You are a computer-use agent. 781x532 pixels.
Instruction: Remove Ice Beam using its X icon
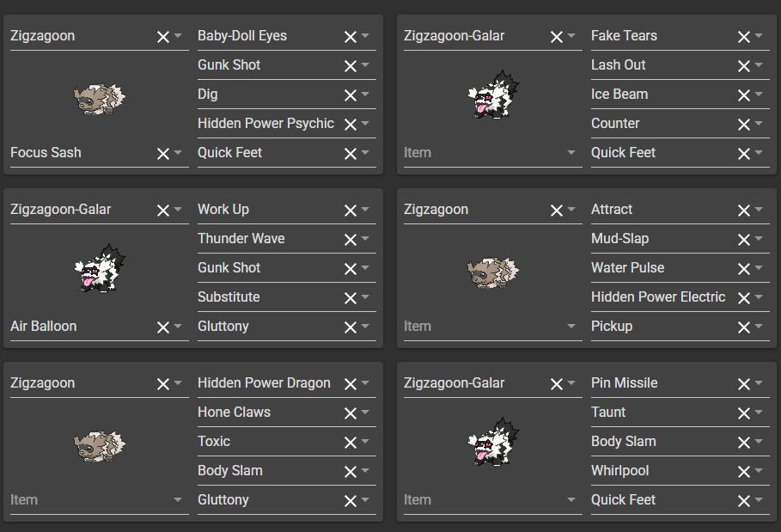[x=744, y=95]
